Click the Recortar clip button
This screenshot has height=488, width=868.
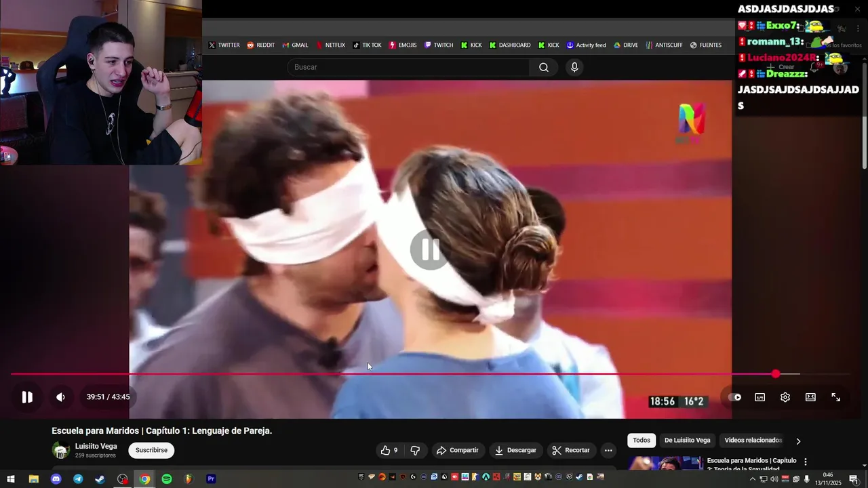click(x=571, y=450)
